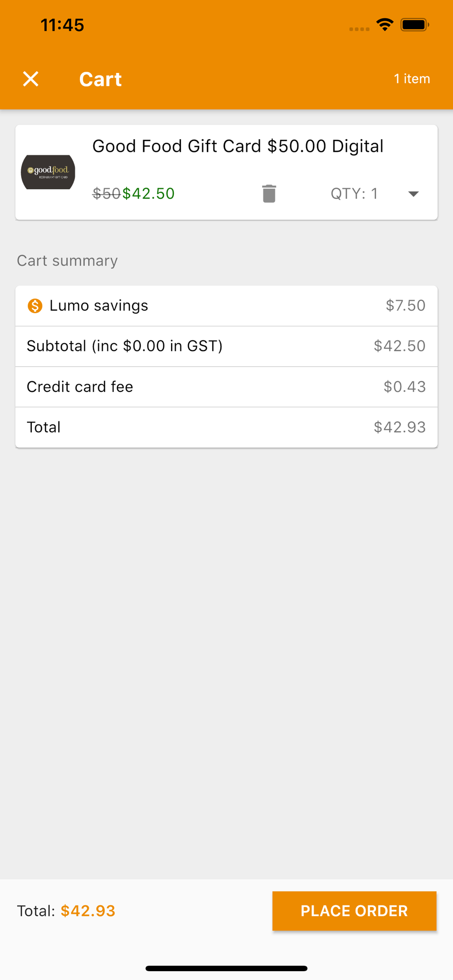Select the Total row in summary
The height and width of the screenshot is (980, 453).
pos(226,427)
